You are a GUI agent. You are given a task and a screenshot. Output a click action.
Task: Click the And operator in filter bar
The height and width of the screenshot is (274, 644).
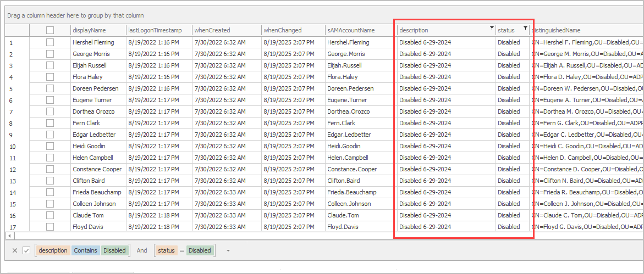(142, 250)
